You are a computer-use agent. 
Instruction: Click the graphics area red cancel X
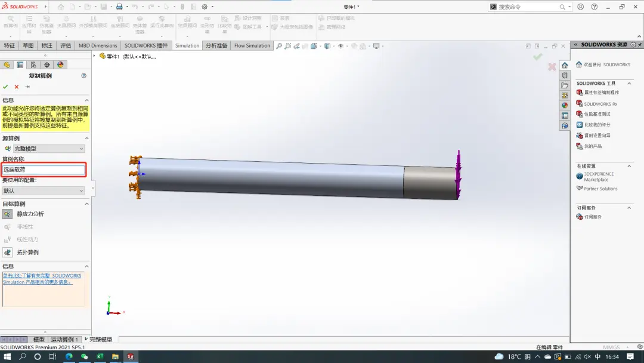pos(552,66)
